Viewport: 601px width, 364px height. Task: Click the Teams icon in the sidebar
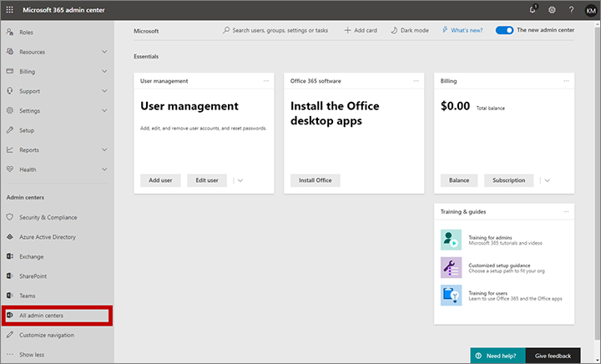pyautogui.click(x=10, y=296)
